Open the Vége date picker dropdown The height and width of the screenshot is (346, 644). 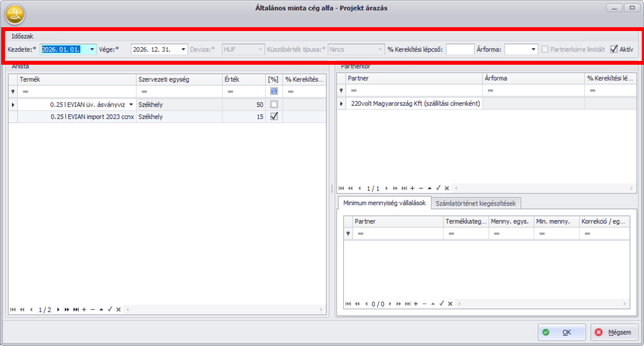[183, 49]
